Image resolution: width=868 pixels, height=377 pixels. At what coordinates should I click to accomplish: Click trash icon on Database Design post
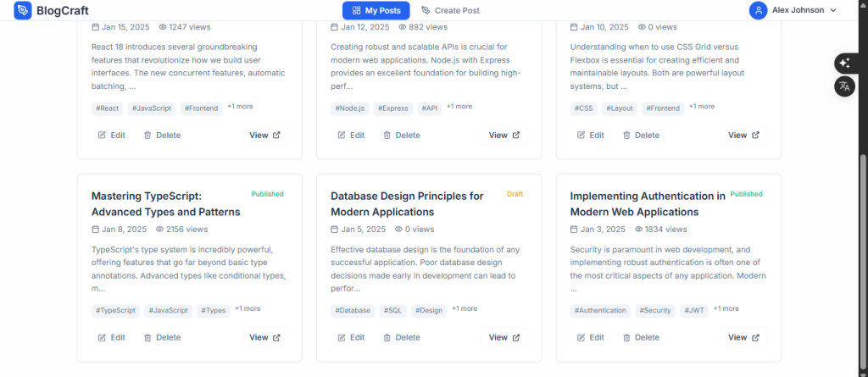pos(387,337)
